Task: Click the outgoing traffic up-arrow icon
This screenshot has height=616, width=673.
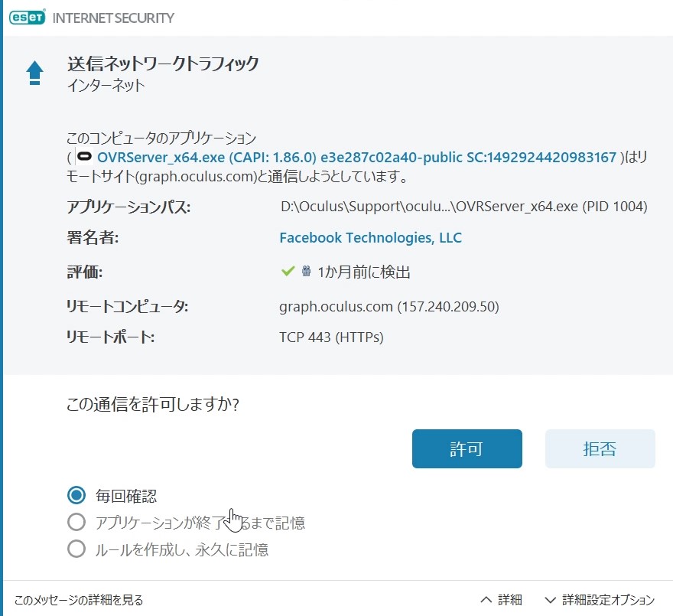Action: 34,73
